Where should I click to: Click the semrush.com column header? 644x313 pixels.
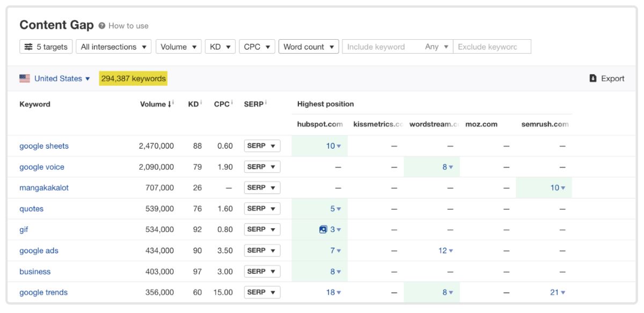(x=545, y=125)
